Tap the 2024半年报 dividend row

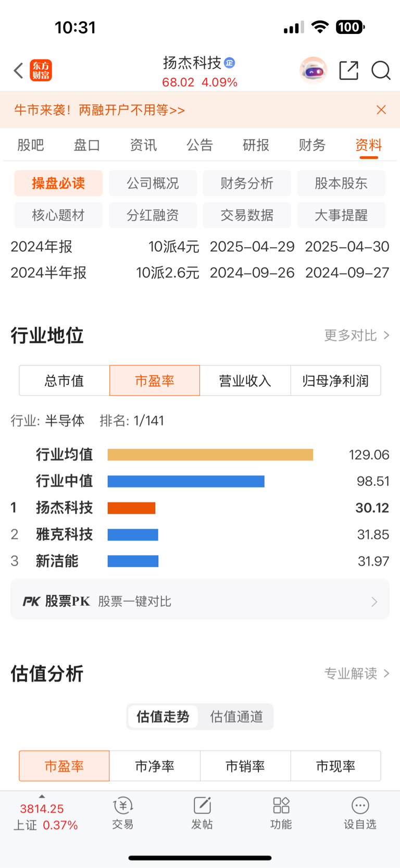pos(200,273)
